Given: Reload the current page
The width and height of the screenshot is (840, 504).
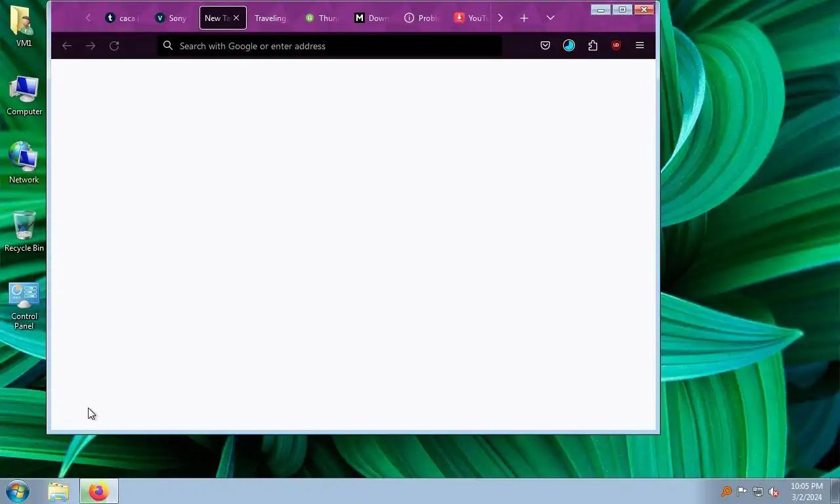Looking at the screenshot, I should click(x=114, y=45).
